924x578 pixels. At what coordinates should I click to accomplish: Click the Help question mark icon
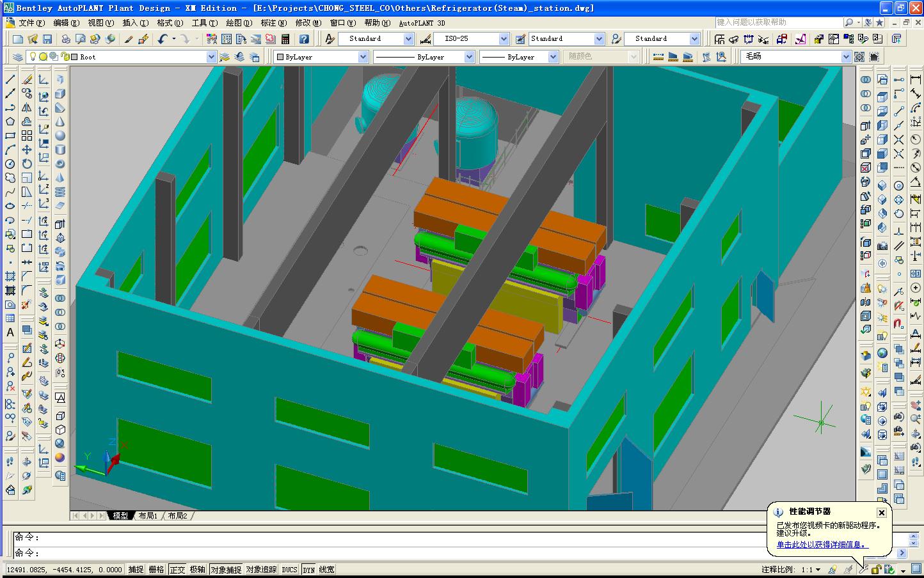click(304, 39)
